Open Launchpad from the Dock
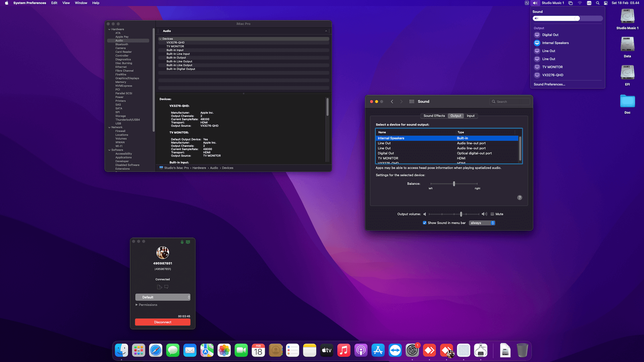This screenshot has width=644, height=362. 139,351
